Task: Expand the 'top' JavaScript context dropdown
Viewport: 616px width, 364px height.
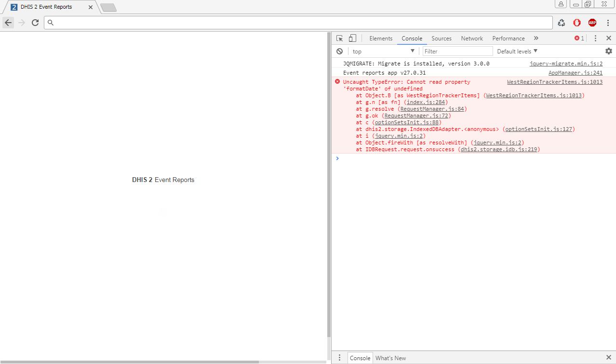Action: (383, 51)
